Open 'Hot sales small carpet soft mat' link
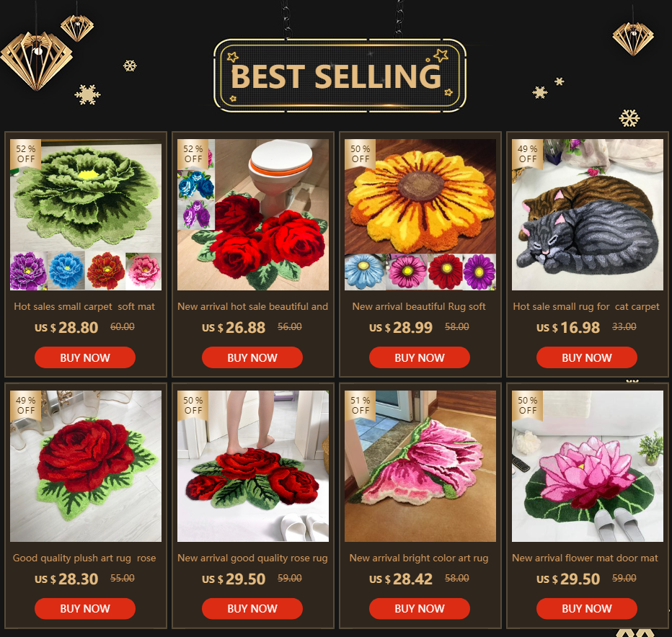Viewport: 672px width, 637px height. [x=84, y=306]
